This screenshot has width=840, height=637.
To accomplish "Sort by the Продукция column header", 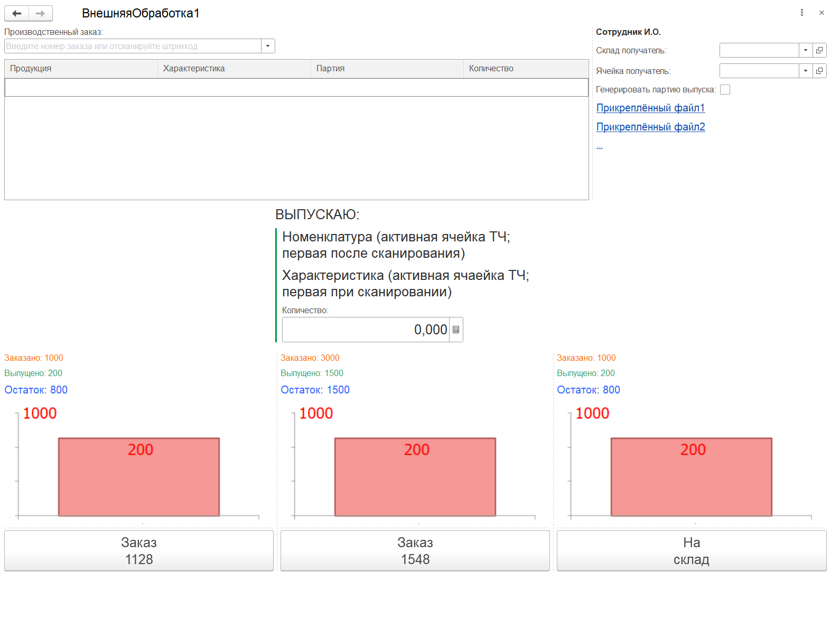I will click(x=81, y=69).
